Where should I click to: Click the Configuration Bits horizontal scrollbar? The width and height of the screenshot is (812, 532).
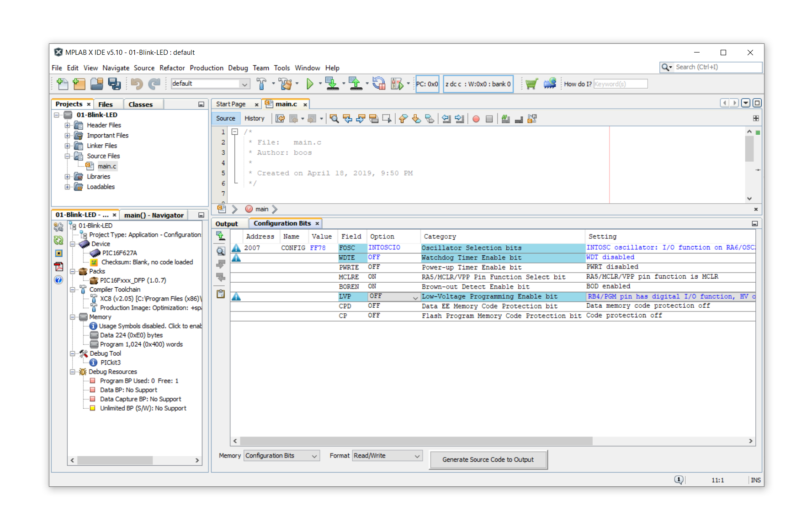click(416, 441)
